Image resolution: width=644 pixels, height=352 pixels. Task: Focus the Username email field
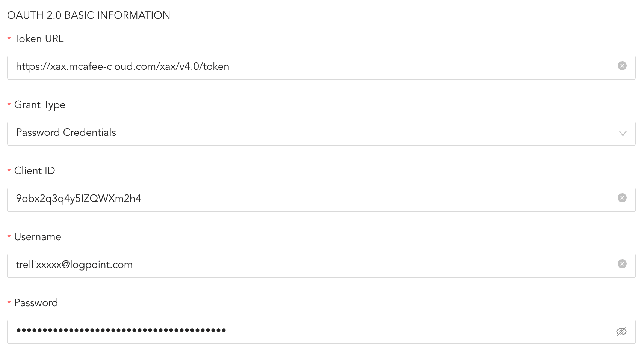point(301,266)
